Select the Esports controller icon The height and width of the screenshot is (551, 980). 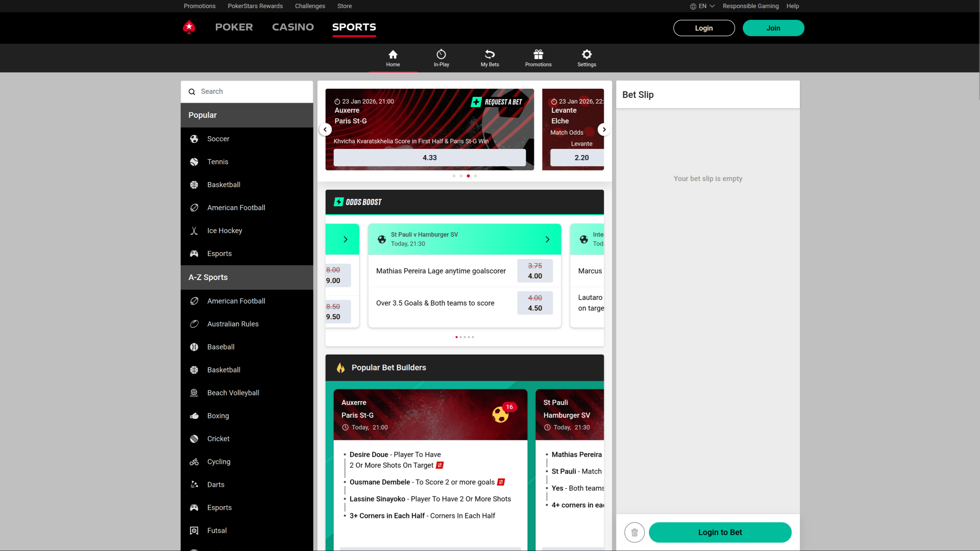pyautogui.click(x=194, y=254)
